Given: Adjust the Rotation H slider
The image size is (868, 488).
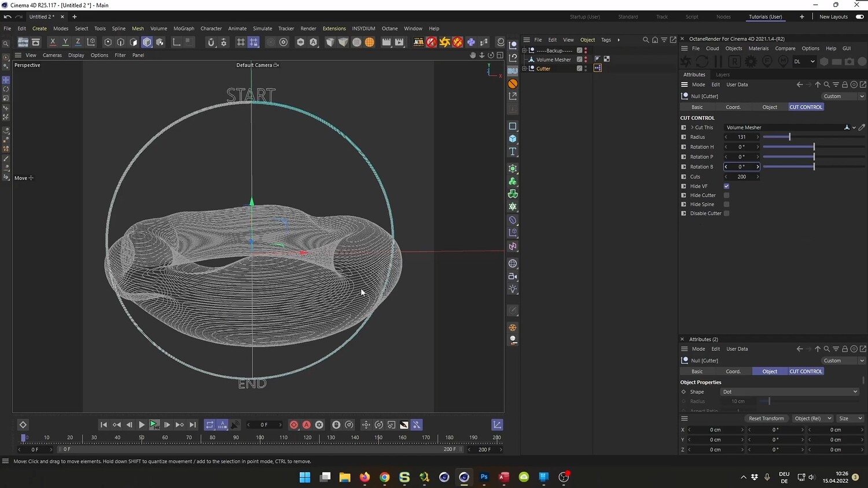Looking at the screenshot, I should [x=813, y=147].
